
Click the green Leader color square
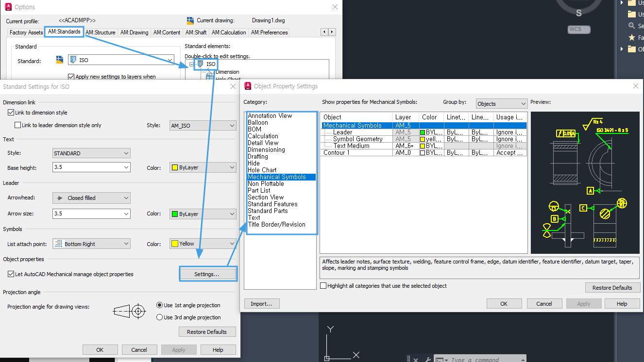tap(423, 132)
